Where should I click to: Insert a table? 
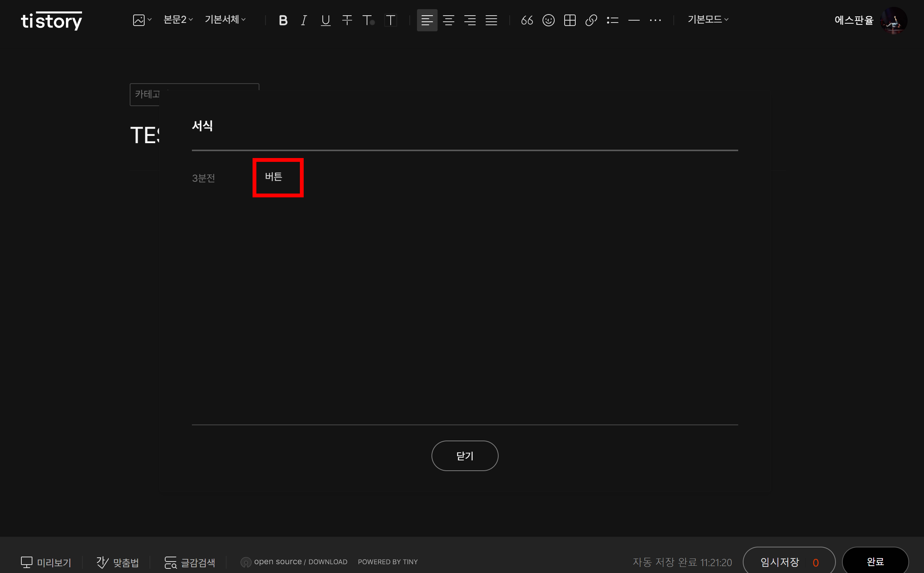click(x=570, y=20)
